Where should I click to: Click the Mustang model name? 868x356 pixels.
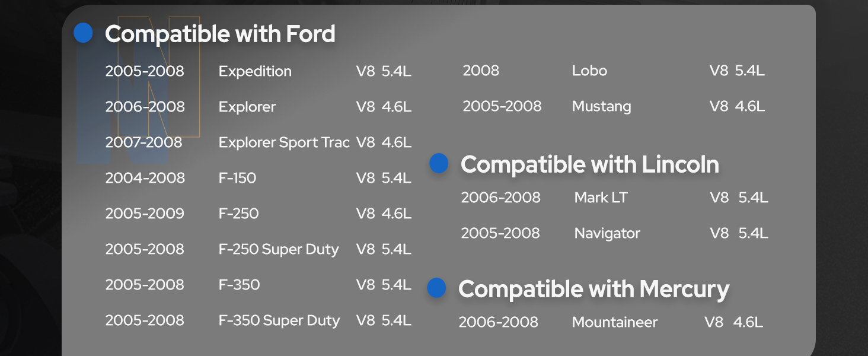point(601,106)
